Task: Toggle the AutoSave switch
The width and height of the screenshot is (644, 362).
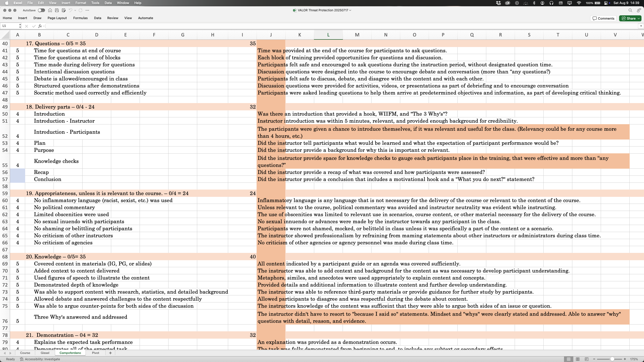Action: click(41, 10)
